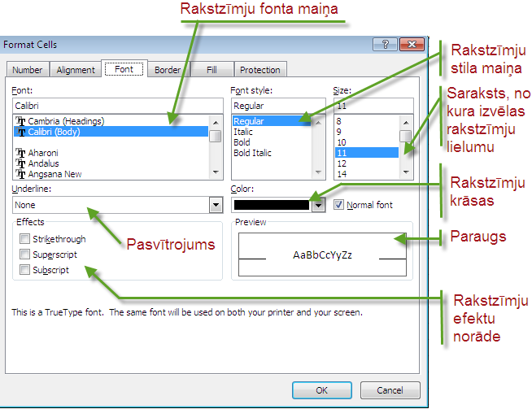This screenshot has width=532, height=409.
Task: Go to the Protection tab
Action: tap(259, 70)
